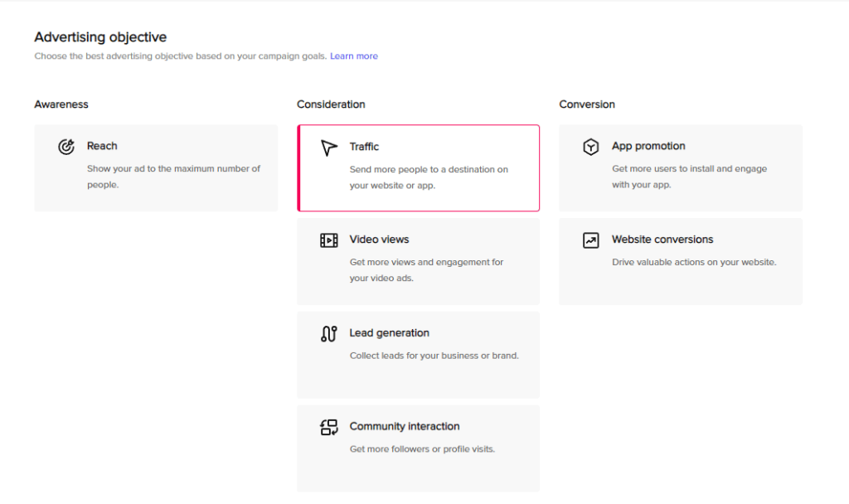Choose the Community interaction title
This screenshot has width=849, height=504.
click(x=404, y=426)
